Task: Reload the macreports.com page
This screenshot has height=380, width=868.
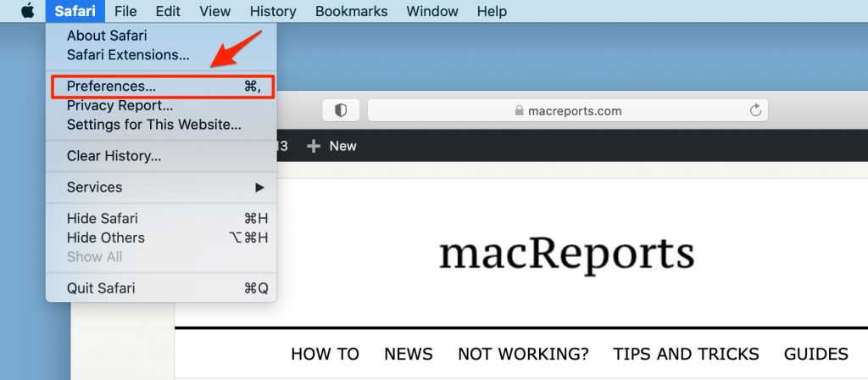Action: point(755,111)
